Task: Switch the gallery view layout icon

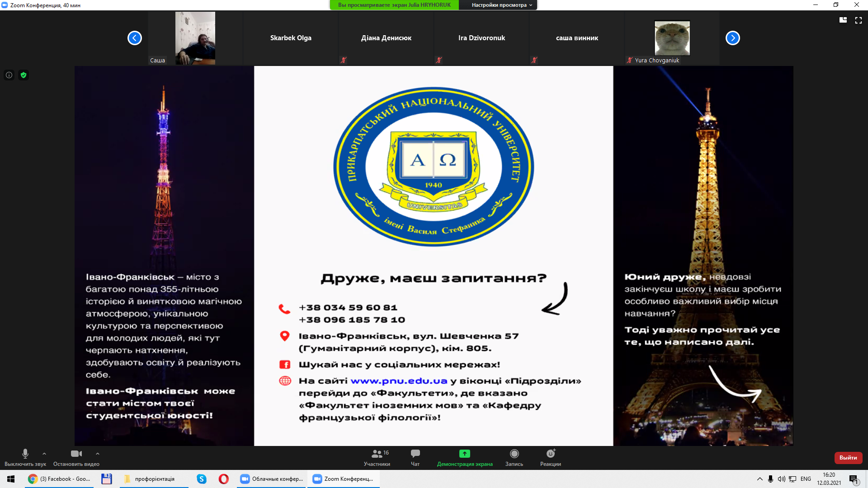Action: click(843, 20)
